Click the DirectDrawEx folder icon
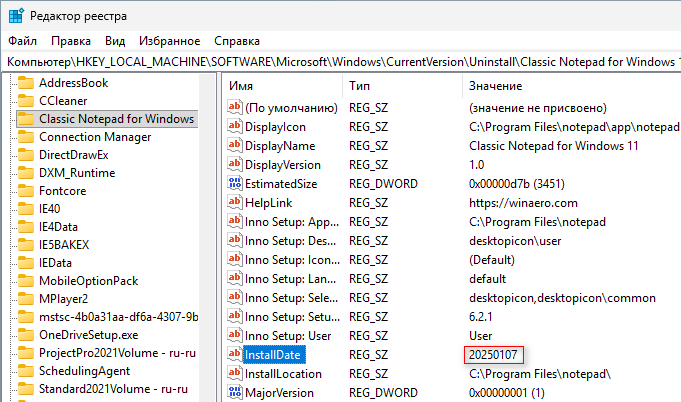The width and height of the screenshot is (681, 402). click(x=26, y=155)
